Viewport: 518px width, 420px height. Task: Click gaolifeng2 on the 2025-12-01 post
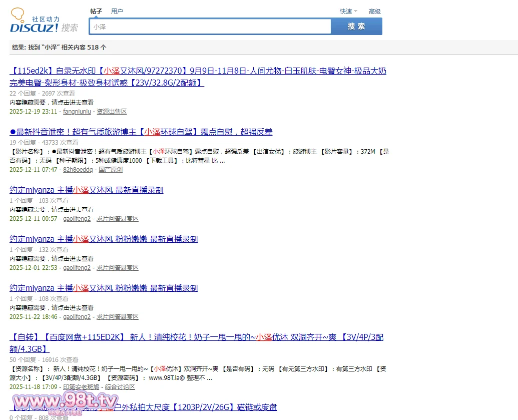pos(77,268)
